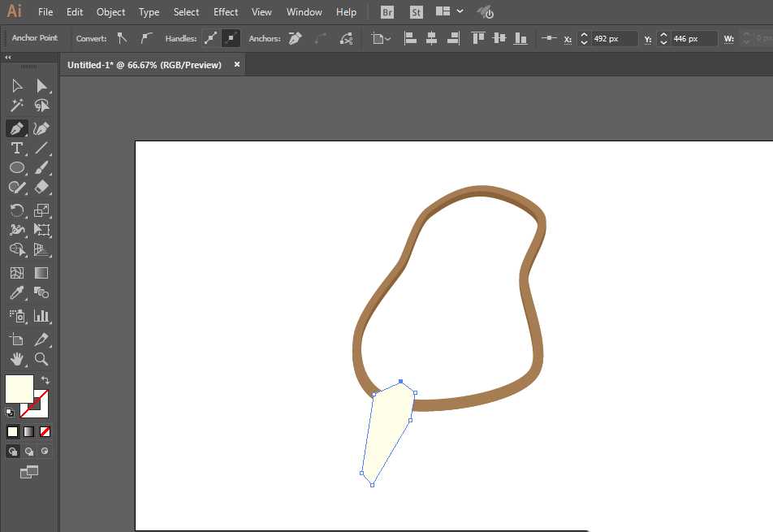Choose the Direct Selection tool
773x532 pixels.
[42, 85]
